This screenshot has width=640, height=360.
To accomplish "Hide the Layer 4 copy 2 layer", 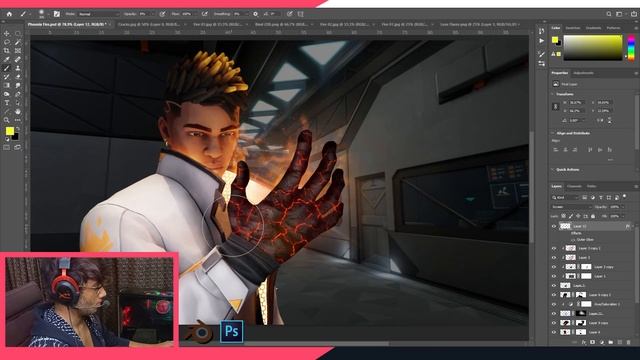I will tap(554, 295).
